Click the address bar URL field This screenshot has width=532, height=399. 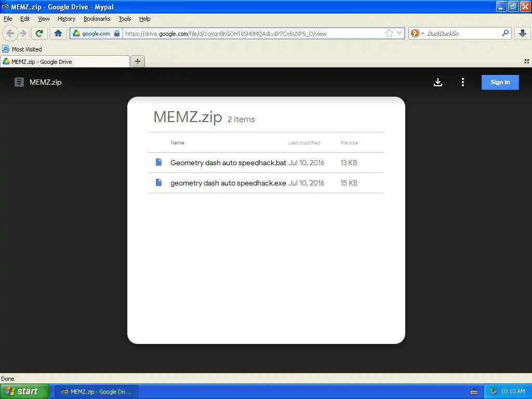point(254,34)
